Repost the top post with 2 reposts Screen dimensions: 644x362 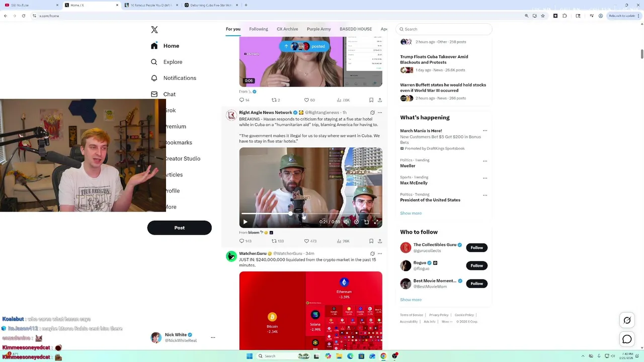point(276,100)
